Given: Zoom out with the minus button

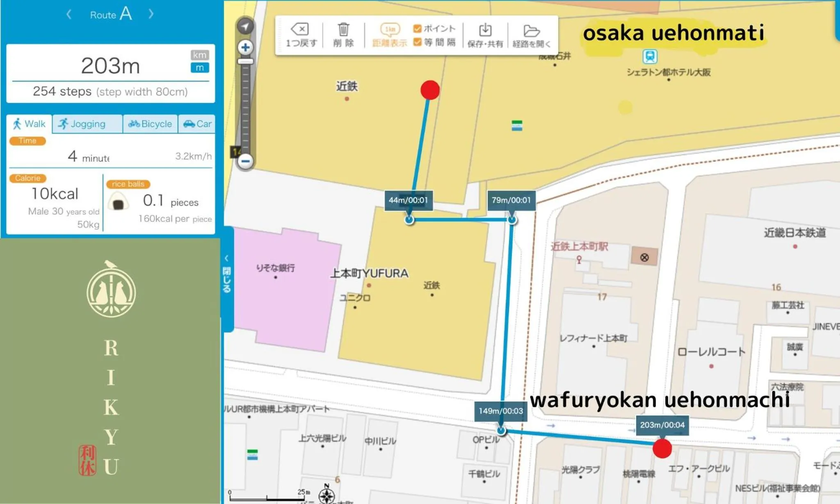Looking at the screenshot, I should point(245,161).
